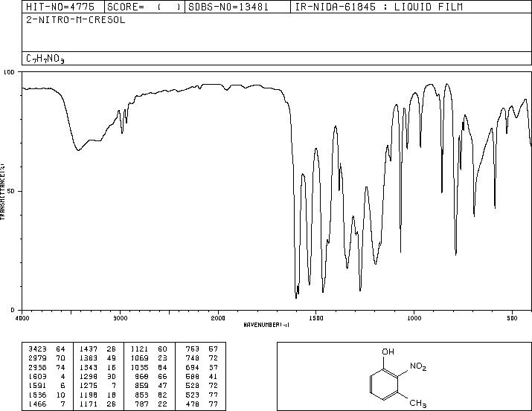Click the NO2 group in the structure diagram
The height and width of the screenshot is (411, 532).
pos(418,366)
